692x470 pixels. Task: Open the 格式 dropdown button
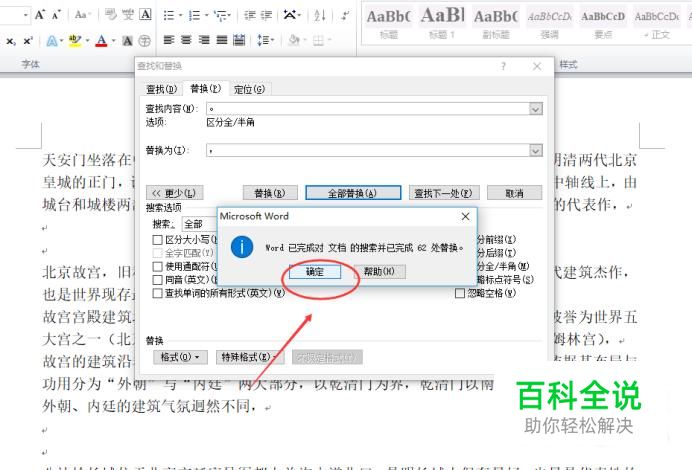pos(180,357)
